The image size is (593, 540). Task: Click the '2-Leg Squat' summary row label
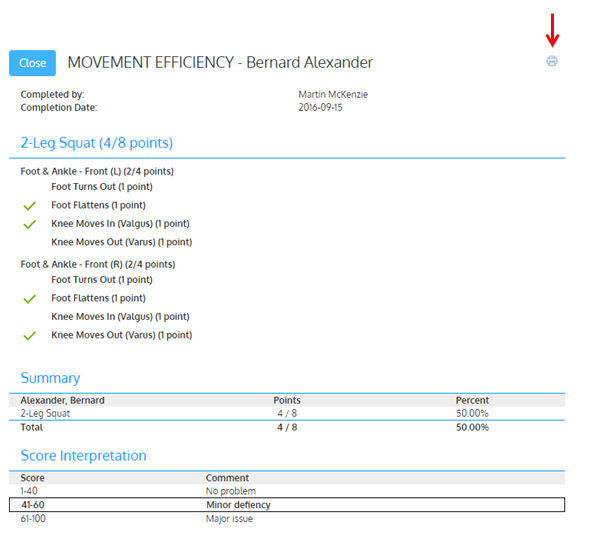[45, 414]
